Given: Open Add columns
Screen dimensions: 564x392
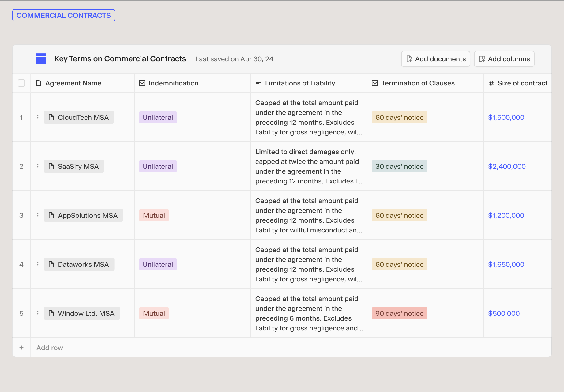Looking at the screenshot, I should pos(504,58).
